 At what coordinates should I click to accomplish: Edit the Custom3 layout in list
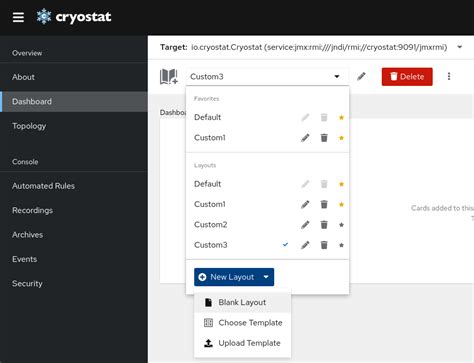point(305,245)
